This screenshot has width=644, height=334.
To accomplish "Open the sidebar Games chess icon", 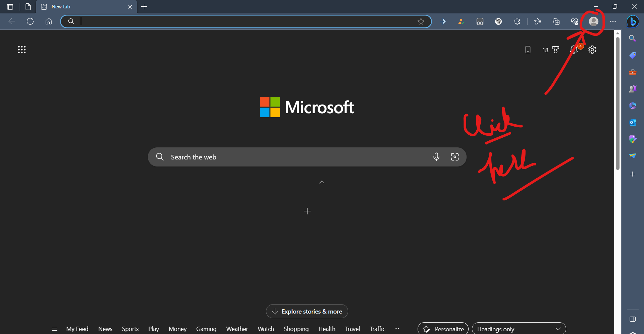I will point(633,89).
